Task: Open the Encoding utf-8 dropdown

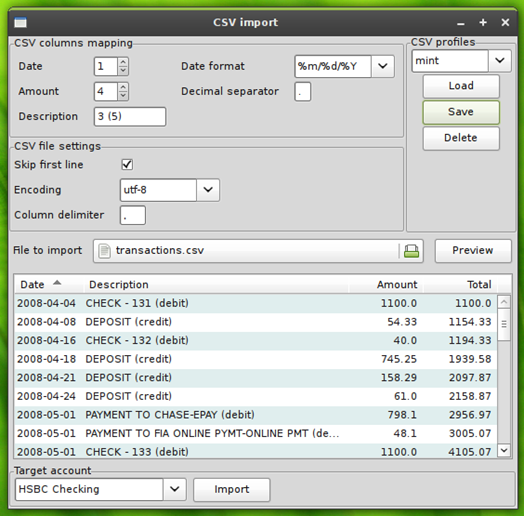Action: click(x=208, y=190)
